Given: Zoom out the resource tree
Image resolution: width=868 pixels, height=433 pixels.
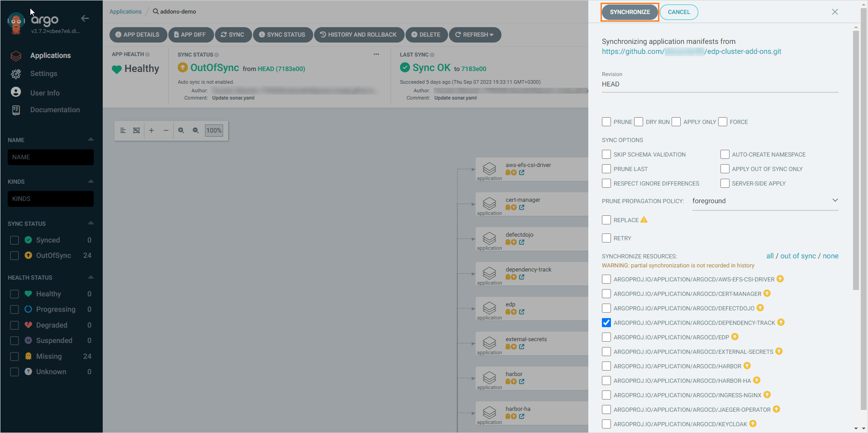Looking at the screenshot, I should click(x=196, y=130).
